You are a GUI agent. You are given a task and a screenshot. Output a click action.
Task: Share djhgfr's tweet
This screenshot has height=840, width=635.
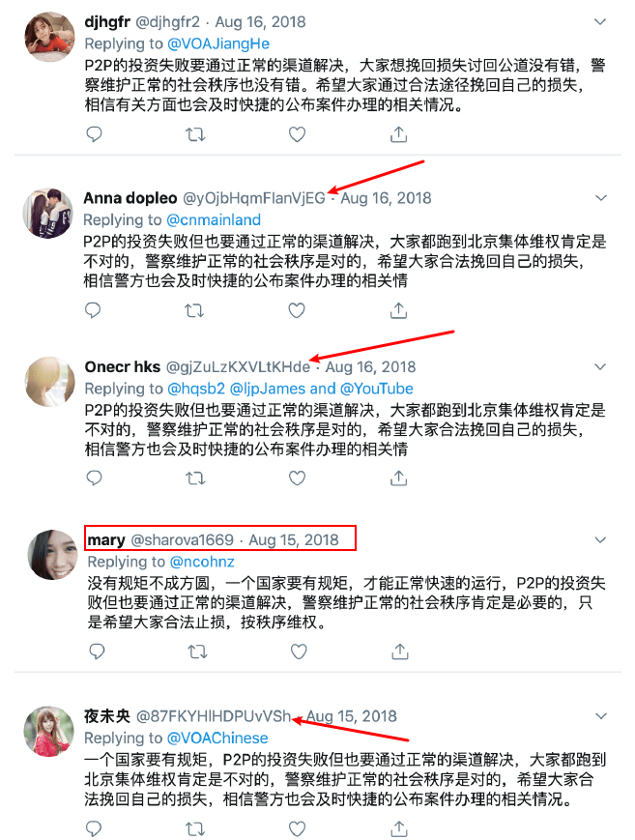click(398, 134)
